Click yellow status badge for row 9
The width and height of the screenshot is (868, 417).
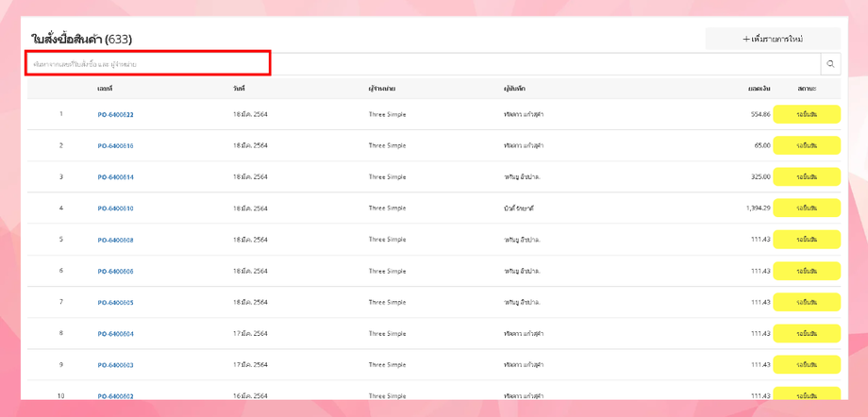pos(807,365)
